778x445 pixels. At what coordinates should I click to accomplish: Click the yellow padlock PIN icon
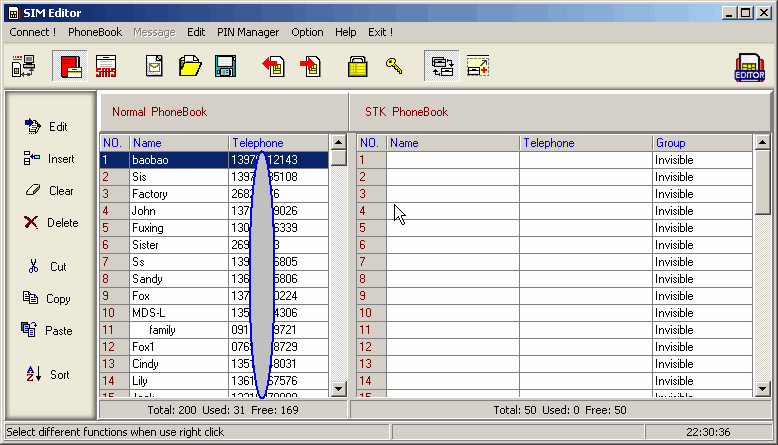[357, 66]
